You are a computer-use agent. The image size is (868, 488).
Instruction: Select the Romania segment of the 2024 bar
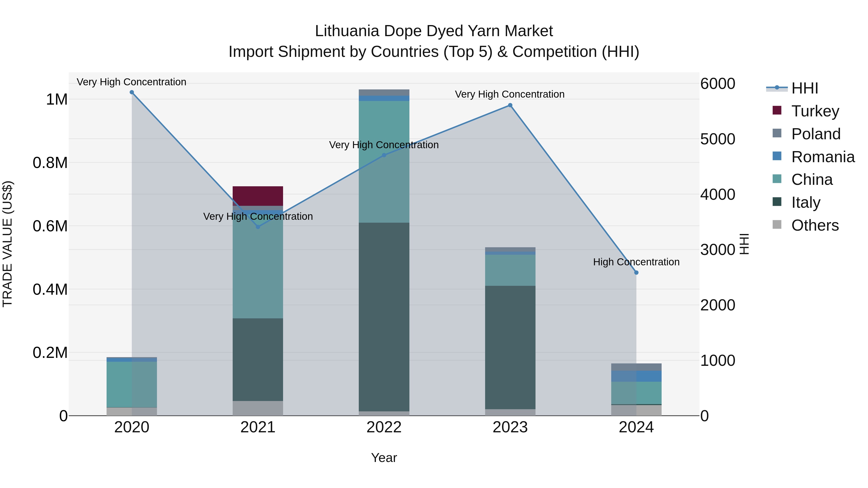pos(636,376)
